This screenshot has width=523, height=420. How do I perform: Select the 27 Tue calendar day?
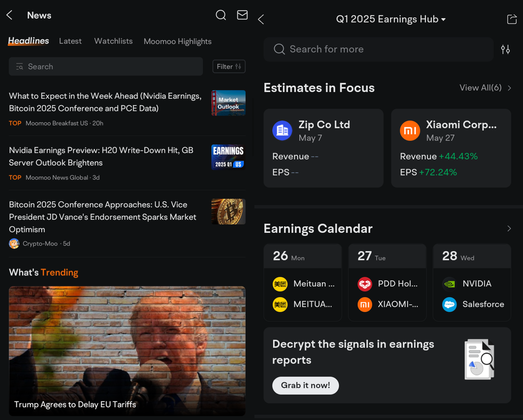(x=387, y=256)
